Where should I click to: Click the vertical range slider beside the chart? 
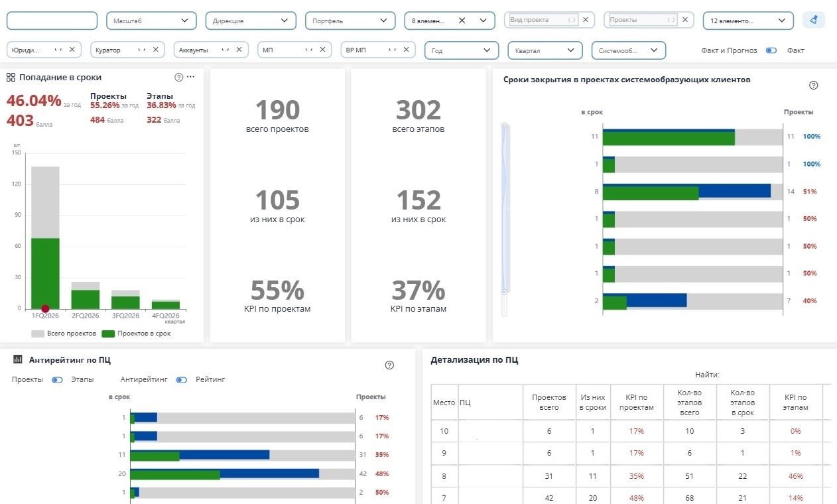[505, 219]
